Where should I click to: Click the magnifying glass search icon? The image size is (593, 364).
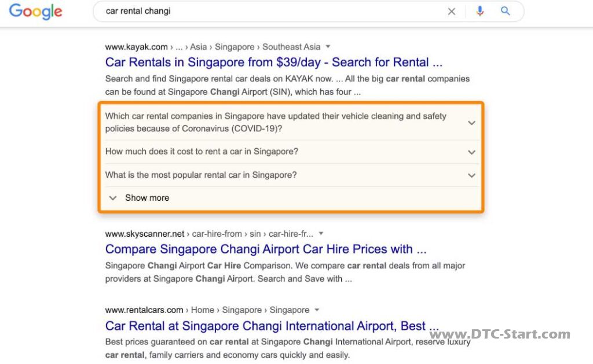[x=505, y=11]
